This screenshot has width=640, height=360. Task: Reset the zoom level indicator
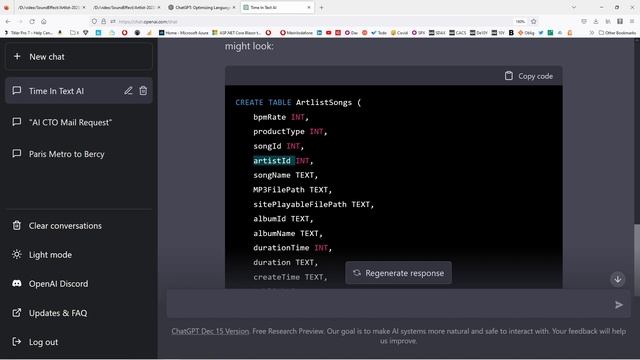click(x=520, y=21)
